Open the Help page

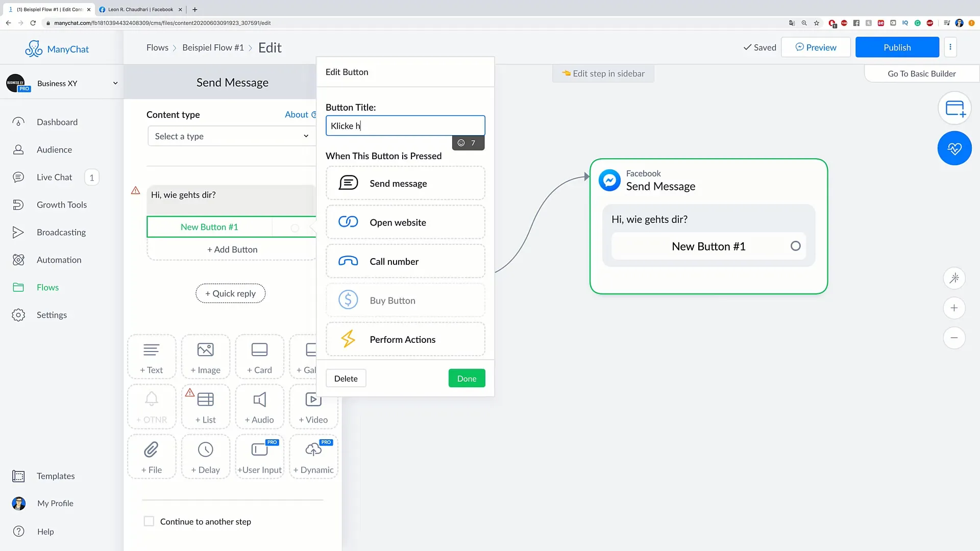pos(45,532)
